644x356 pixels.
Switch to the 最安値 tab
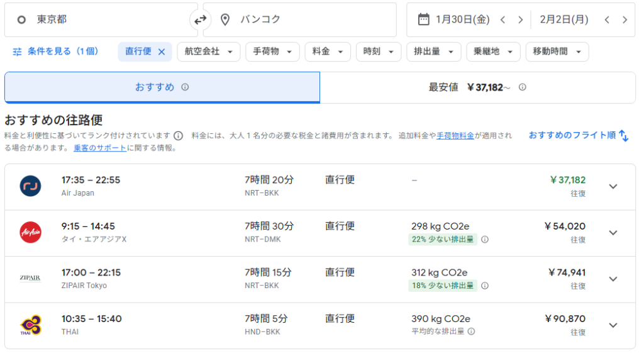coord(477,87)
